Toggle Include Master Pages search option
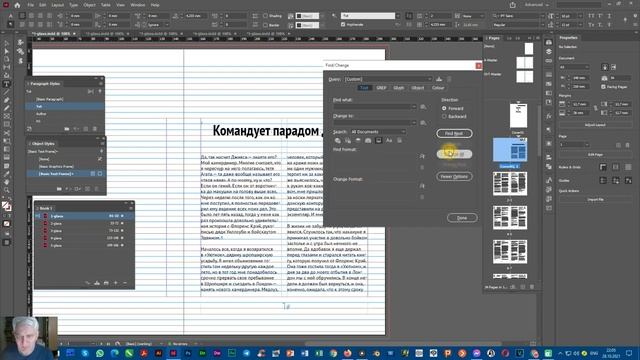This screenshot has height=360, width=640. (368, 140)
